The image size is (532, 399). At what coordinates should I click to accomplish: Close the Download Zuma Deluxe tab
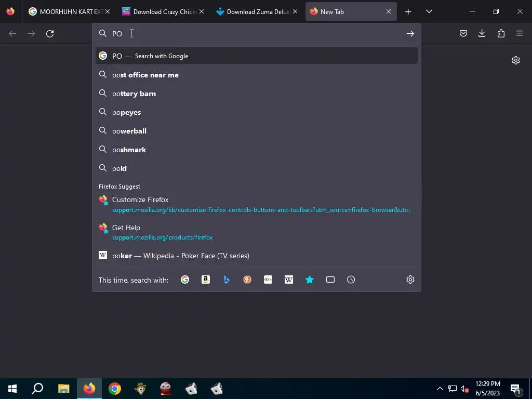click(x=295, y=11)
